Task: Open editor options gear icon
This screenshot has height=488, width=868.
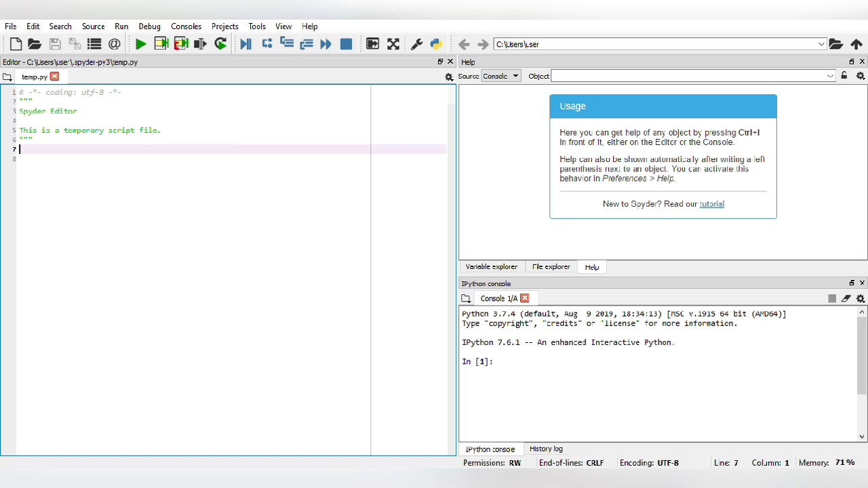Action: 449,77
